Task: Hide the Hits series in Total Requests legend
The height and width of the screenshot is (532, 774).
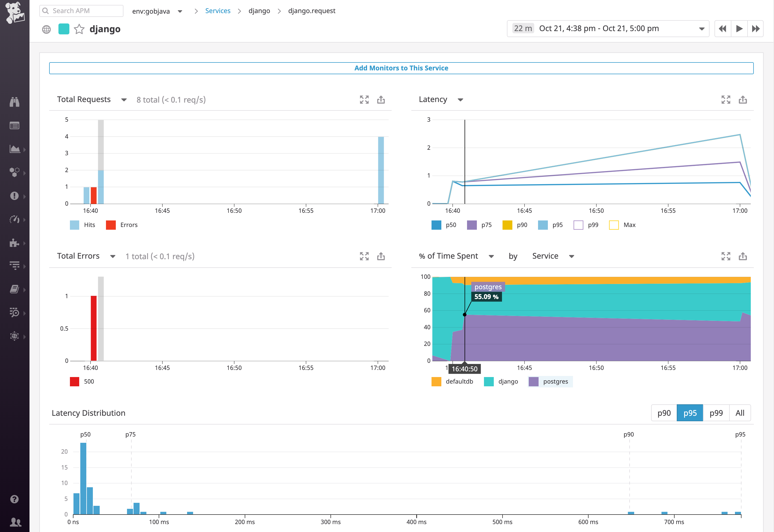Action: tap(82, 225)
